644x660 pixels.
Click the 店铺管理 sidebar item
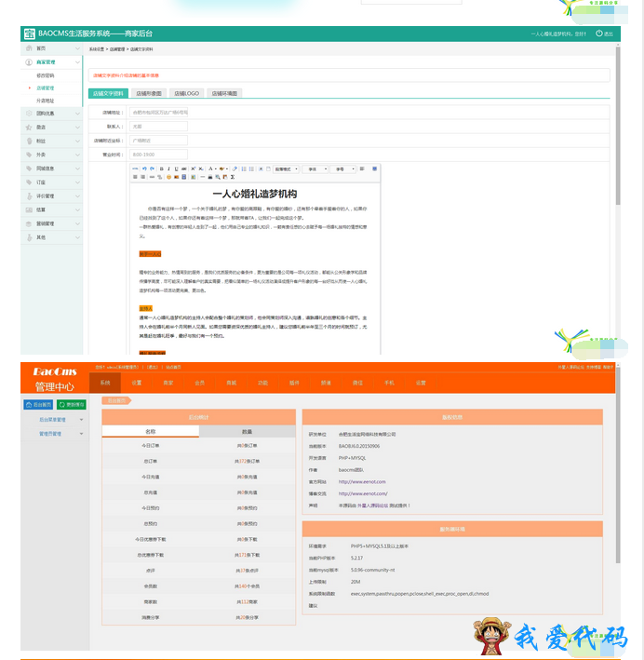(x=45, y=88)
